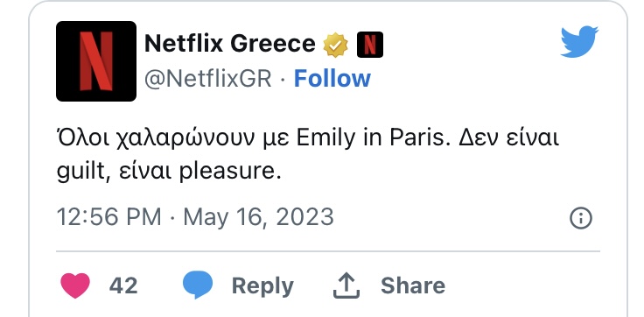Screen dimensions: 644x317
Task: Click the phrase Emily in Paris
Action: click(x=371, y=139)
